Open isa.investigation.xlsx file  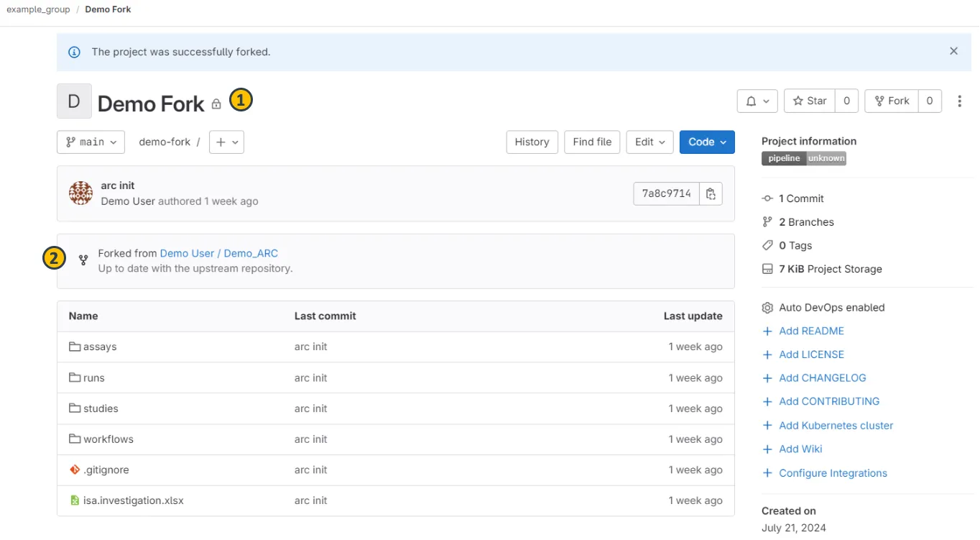pyautogui.click(x=133, y=500)
